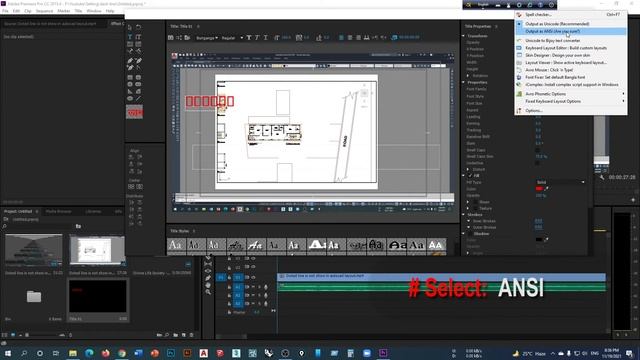The image size is (640, 360).
Task: Select the Rotation tool in Titler
Action: coord(138,27)
